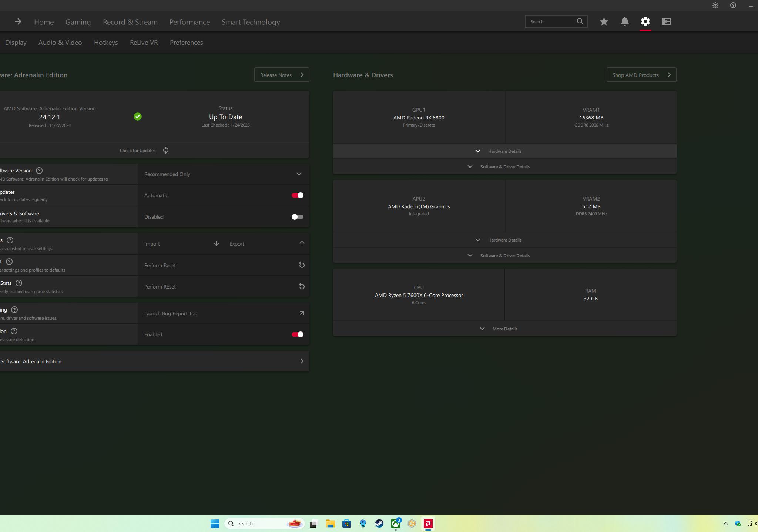Click Launch Bug Report Tool
758x532 pixels.
click(224, 313)
